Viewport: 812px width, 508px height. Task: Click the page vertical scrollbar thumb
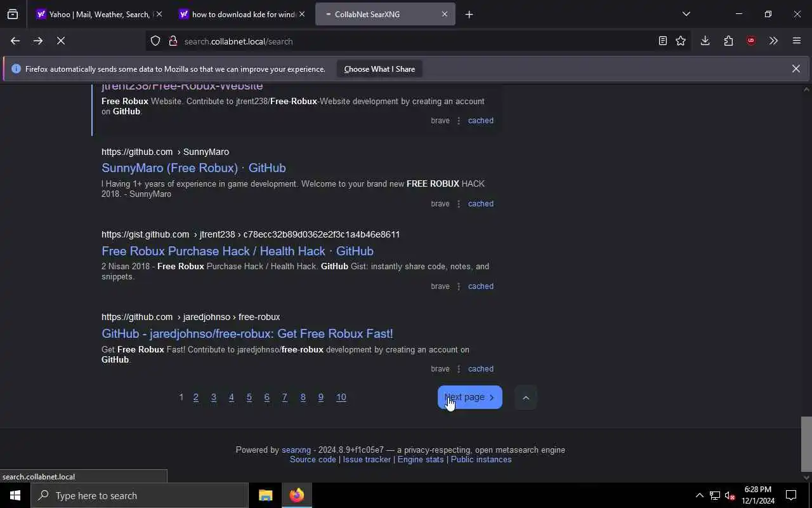tap(806, 443)
